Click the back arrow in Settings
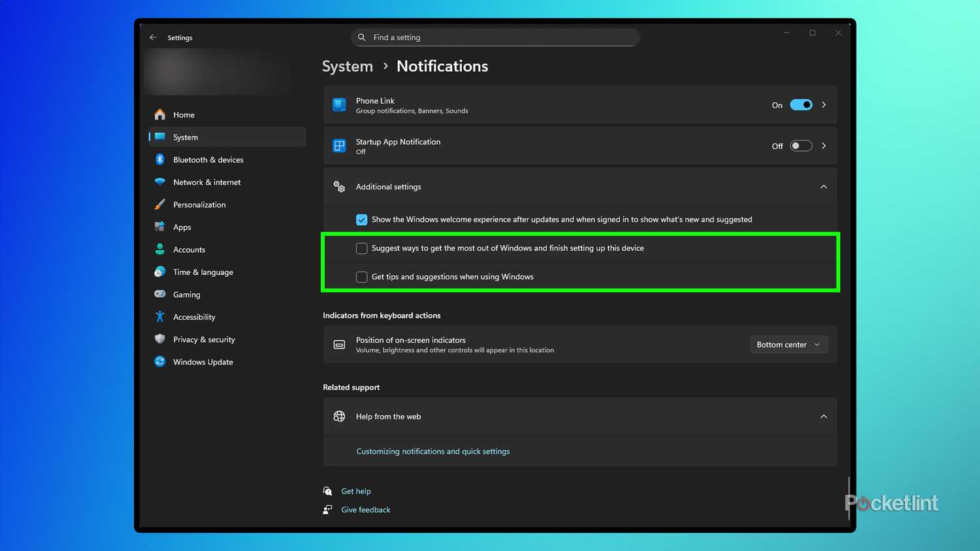This screenshot has width=980, height=551. tap(153, 37)
